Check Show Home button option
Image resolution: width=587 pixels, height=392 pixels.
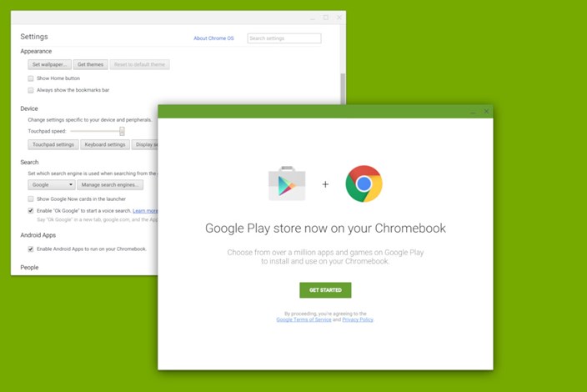click(31, 78)
